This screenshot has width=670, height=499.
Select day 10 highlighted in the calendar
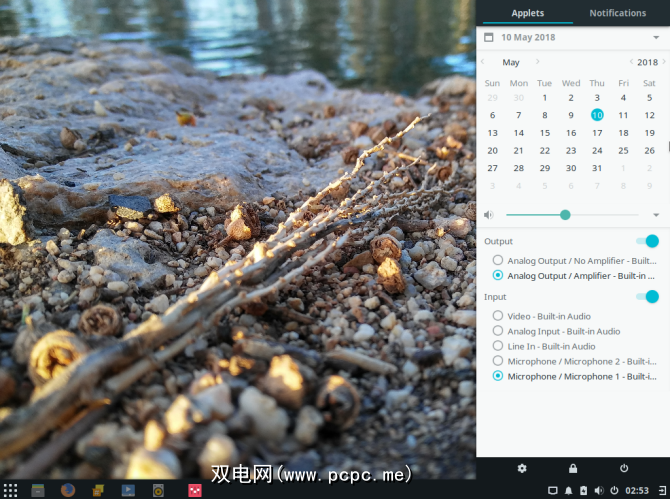pos(597,115)
